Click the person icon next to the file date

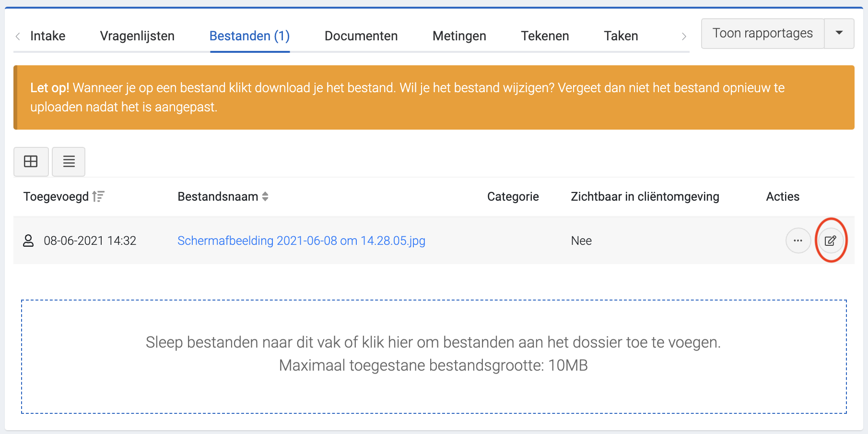pos(29,241)
